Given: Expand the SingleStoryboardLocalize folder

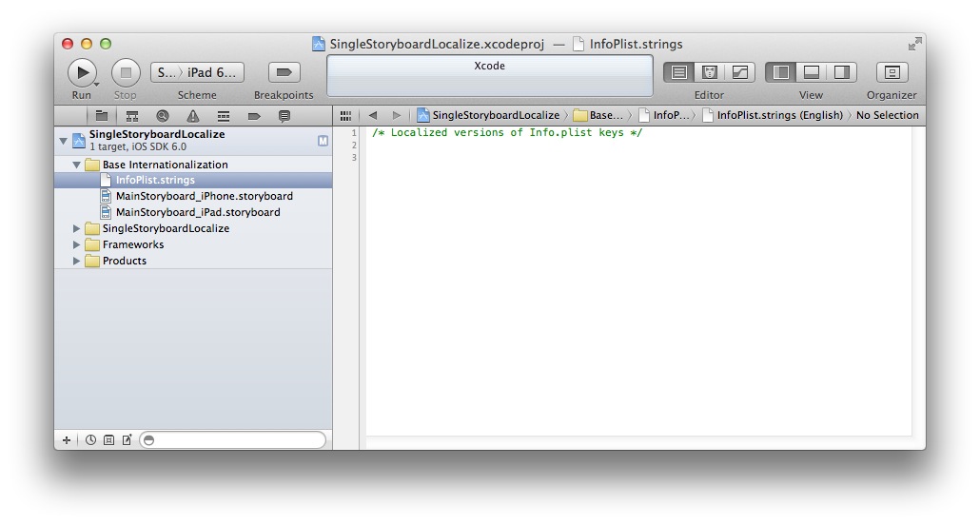Looking at the screenshot, I should (76, 229).
